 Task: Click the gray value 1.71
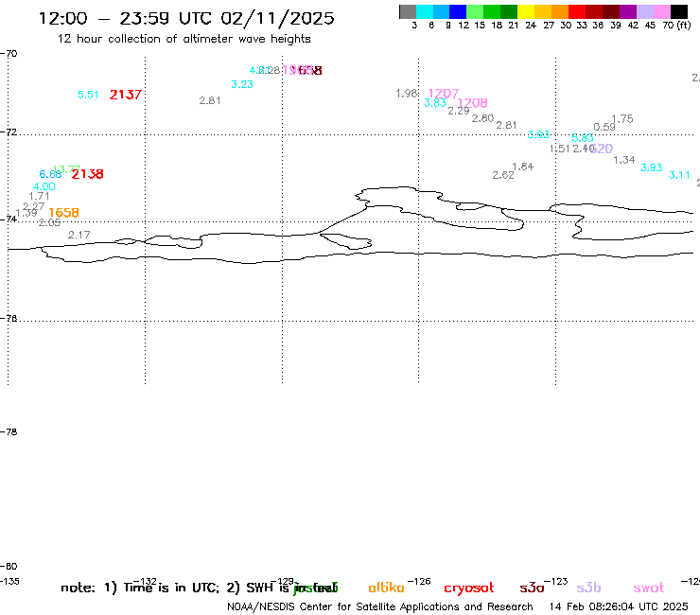coord(39,196)
